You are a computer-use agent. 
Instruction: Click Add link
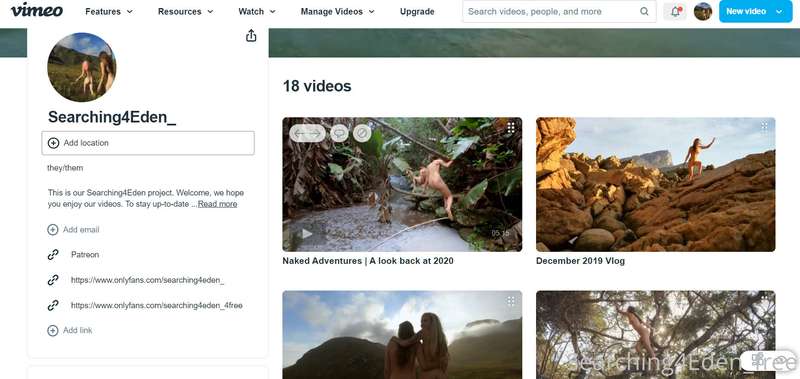78,331
